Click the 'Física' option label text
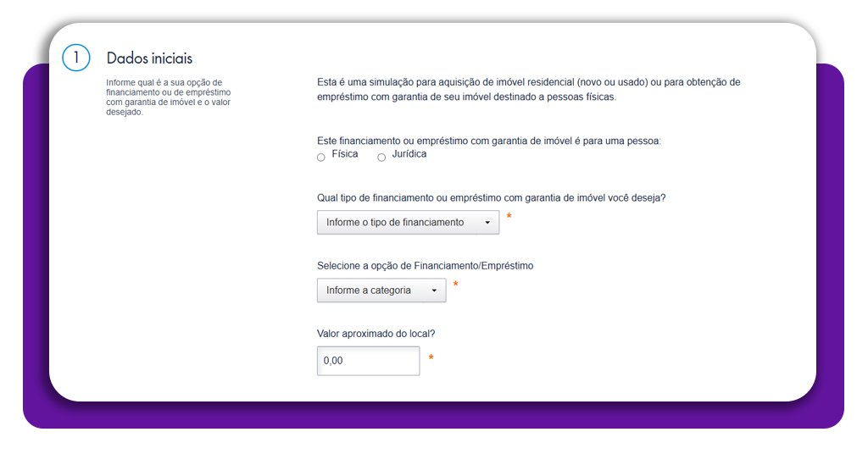 (x=345, y=154)
